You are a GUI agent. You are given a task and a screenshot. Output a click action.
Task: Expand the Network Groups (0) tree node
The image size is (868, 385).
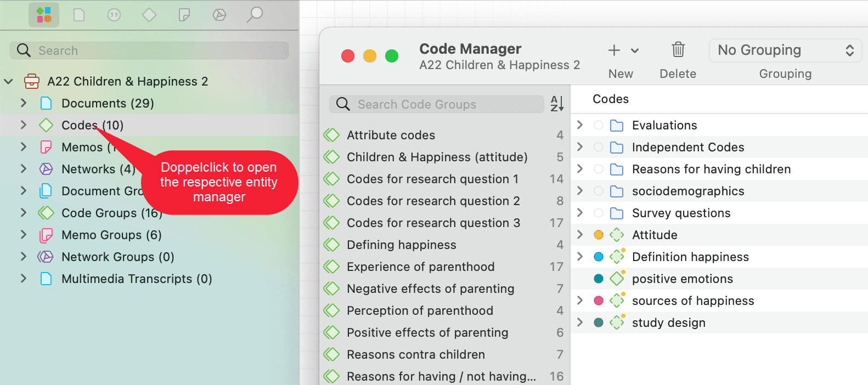click(x=23, y=257)
